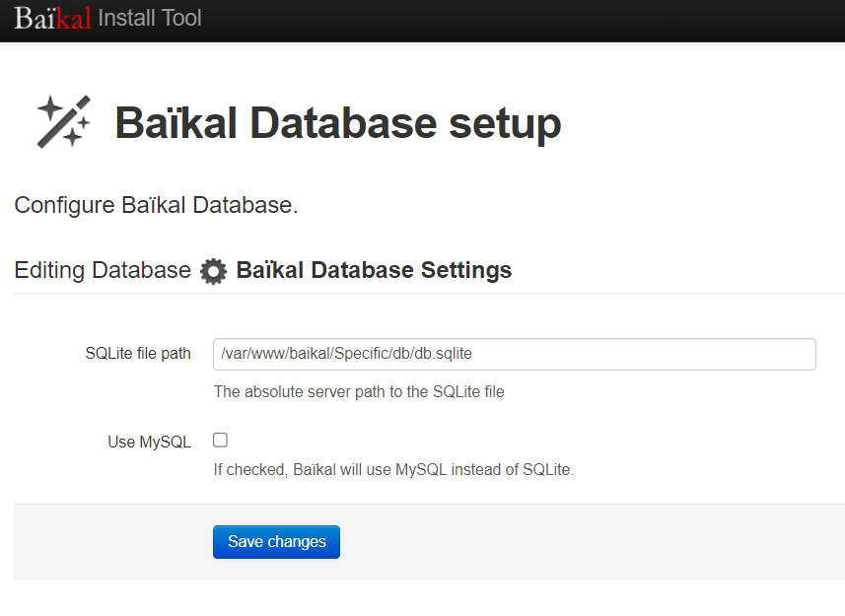845x616 pixels.
Task: Click the Editing Database heading text
Action: 103,270
